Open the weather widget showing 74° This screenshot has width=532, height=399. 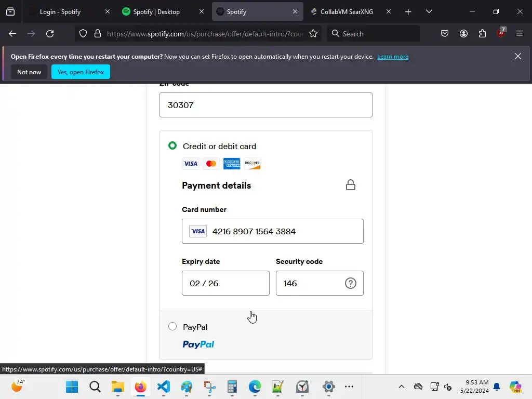(18, 386)
